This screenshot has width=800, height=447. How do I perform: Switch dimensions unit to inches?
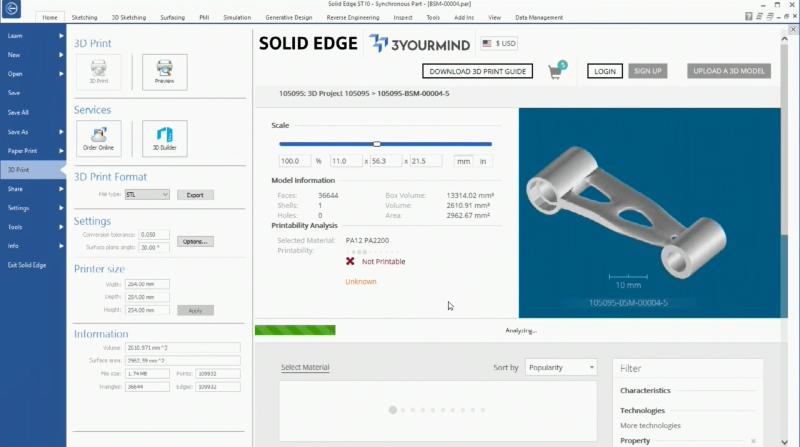(x=483, y=161)
